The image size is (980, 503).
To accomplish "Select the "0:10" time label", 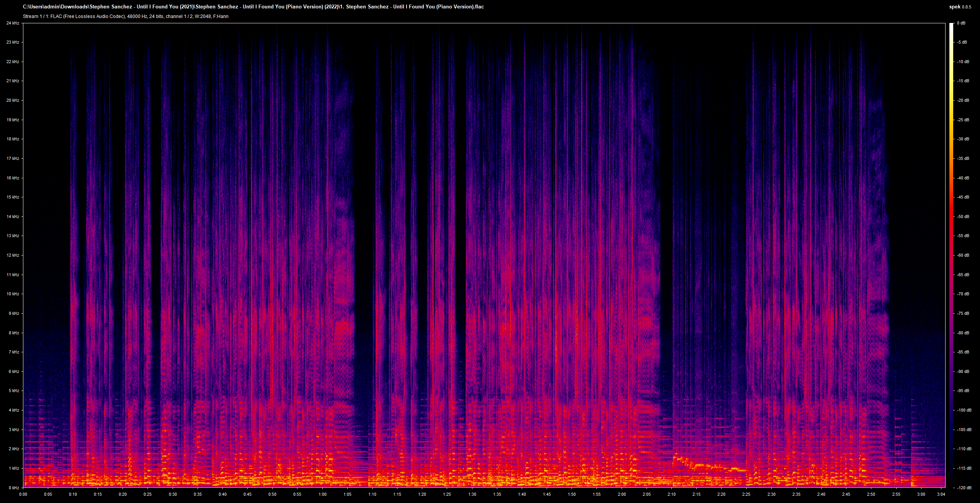I will point(73,494).
